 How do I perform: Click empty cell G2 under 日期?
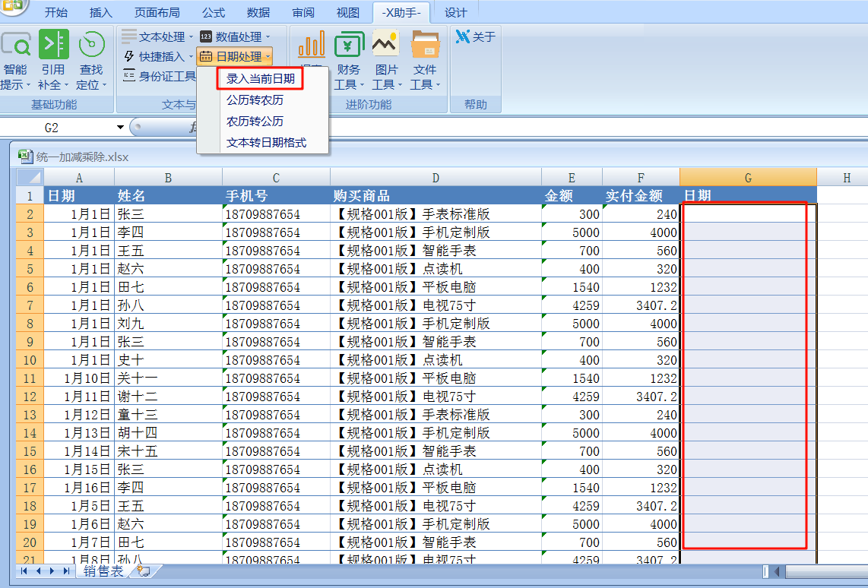point(748,214)
